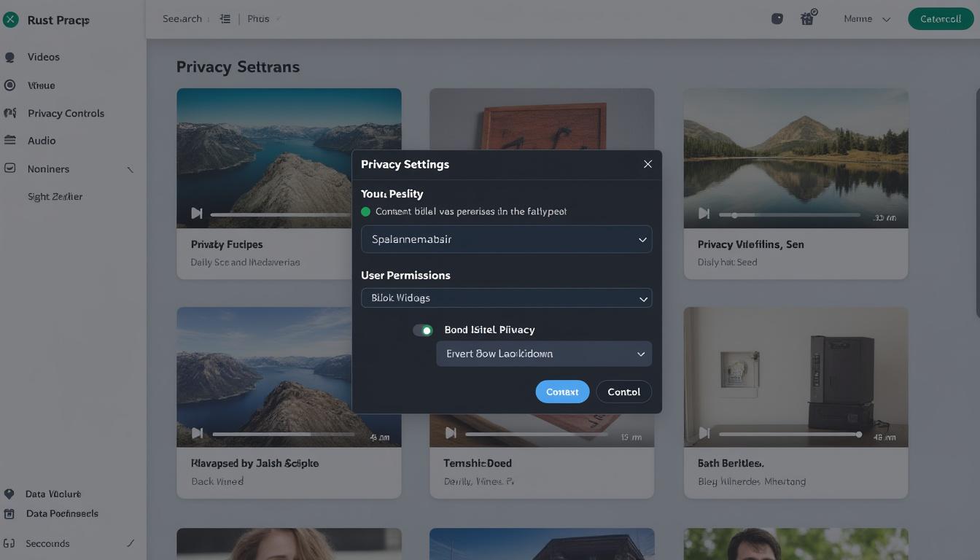Image resolution: width=980 pixels, height=560 pixels.
Task: Select the green Content radio indicator
Action: [x=366, y=211]
